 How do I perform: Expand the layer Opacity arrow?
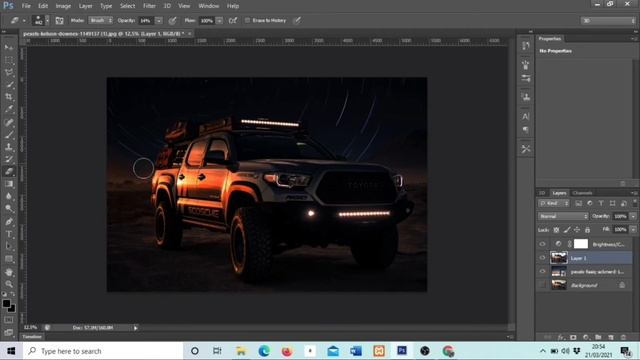point(633,216)
